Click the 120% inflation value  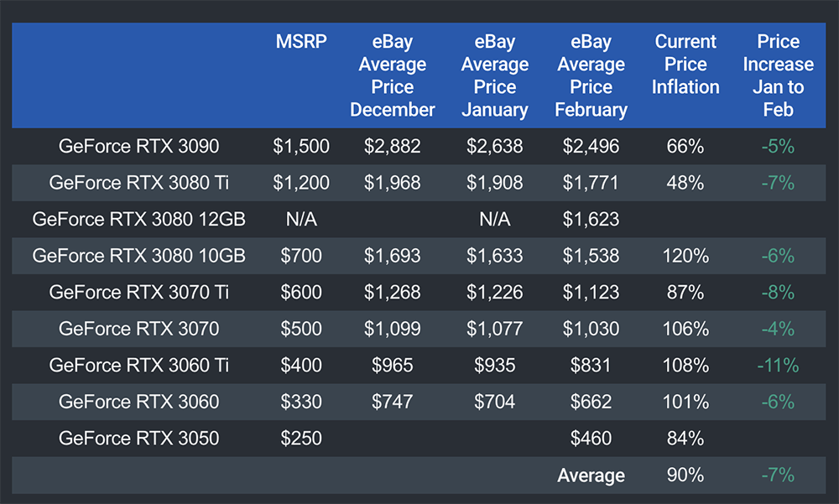[685, 256]
